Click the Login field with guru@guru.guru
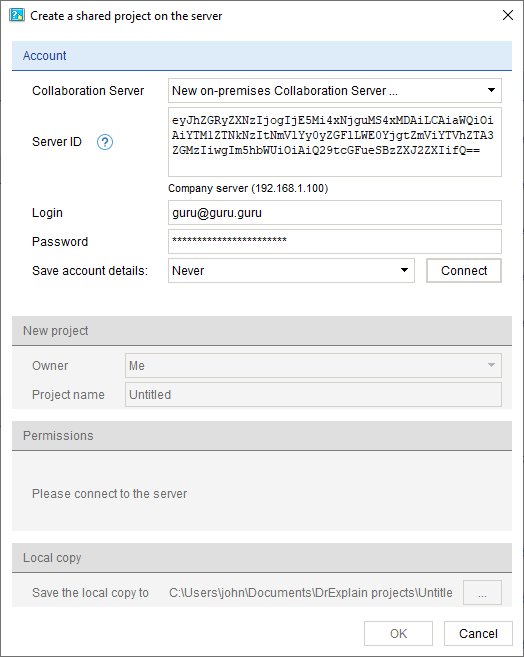The height and width of the screenshot is (657, 524). (x=335, y=212)
